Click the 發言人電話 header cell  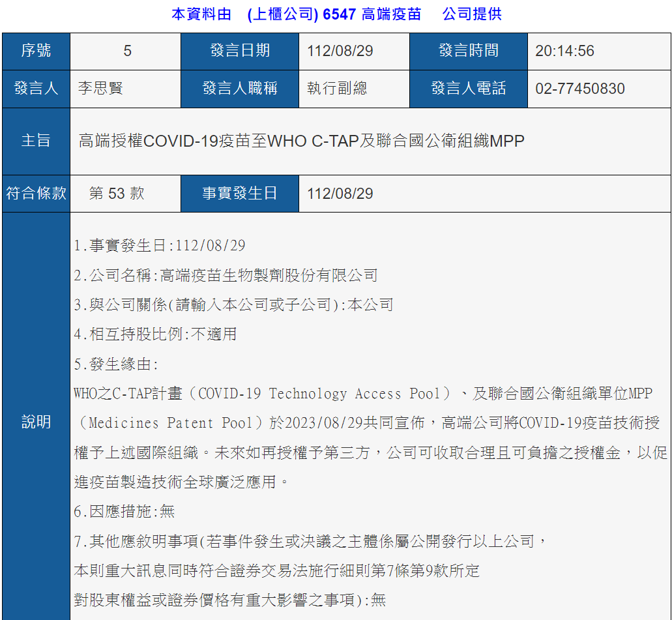tap(468, 89)
